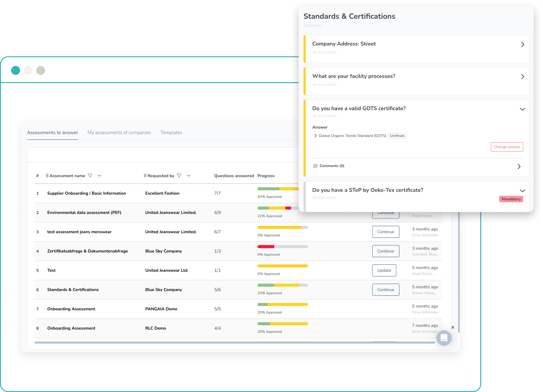The width and height of the screenshot is (543, 392).
Task: Dismiss chat widget with small X icon
Action: point(452,327)
